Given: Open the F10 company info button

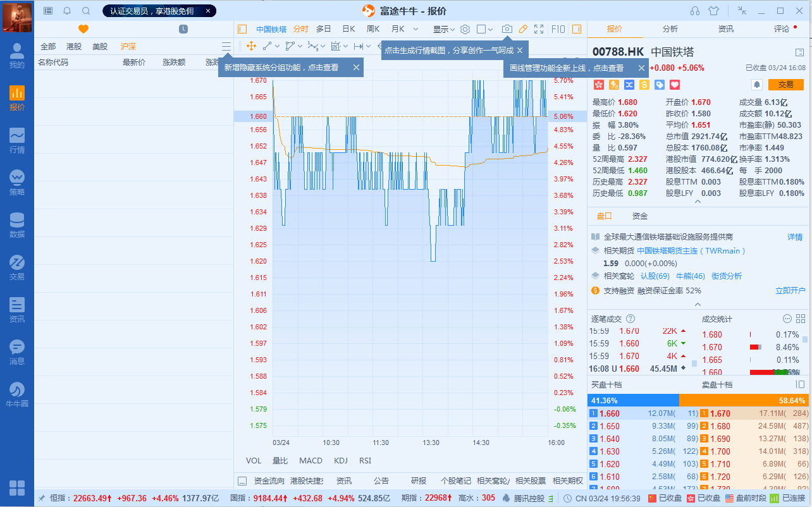Looking at the screenshot, I should pyautogui.click(x=558, y=29).
